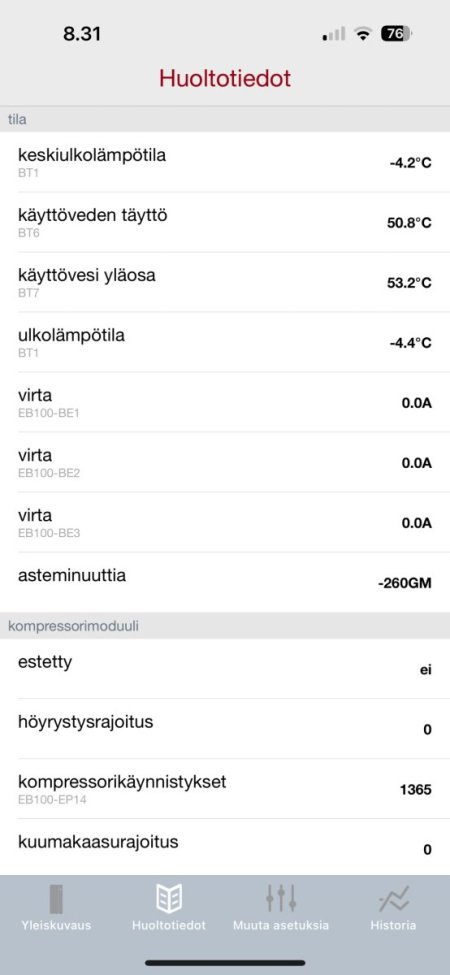Viewport: 450px width, 975px height.
Task: Tap the asteminuuttia -260GM row
Action: coord(225,582)
